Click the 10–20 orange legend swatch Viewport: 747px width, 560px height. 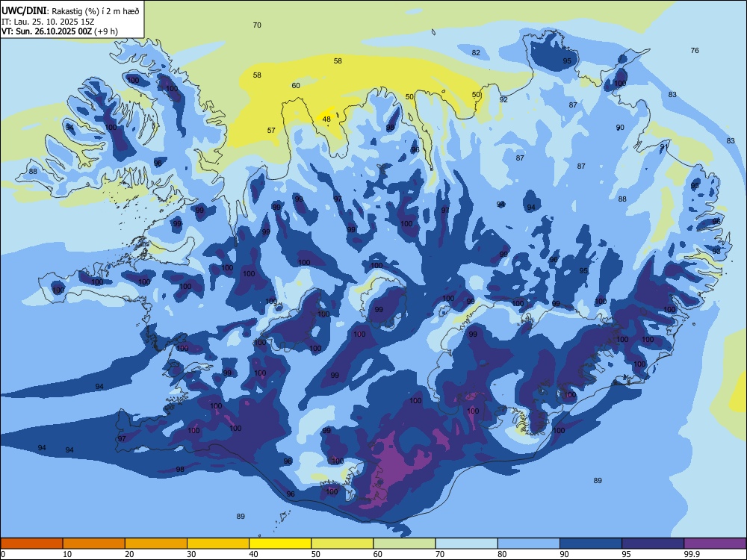point(94,544)
